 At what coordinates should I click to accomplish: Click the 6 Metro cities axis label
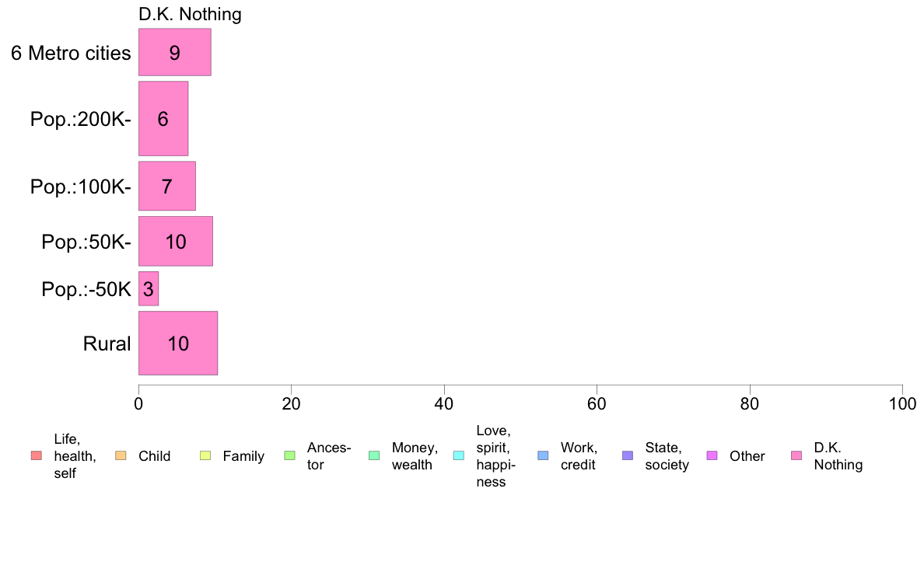71,53
